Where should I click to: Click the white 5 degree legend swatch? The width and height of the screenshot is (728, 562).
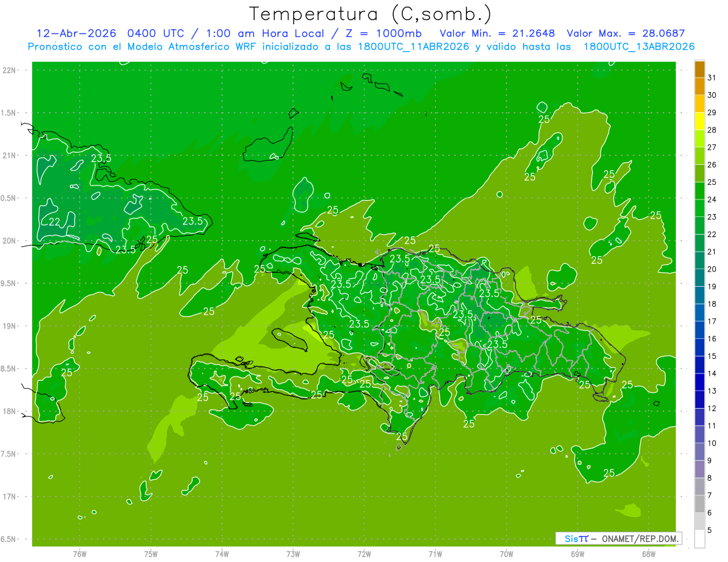(x=699, y=539)
